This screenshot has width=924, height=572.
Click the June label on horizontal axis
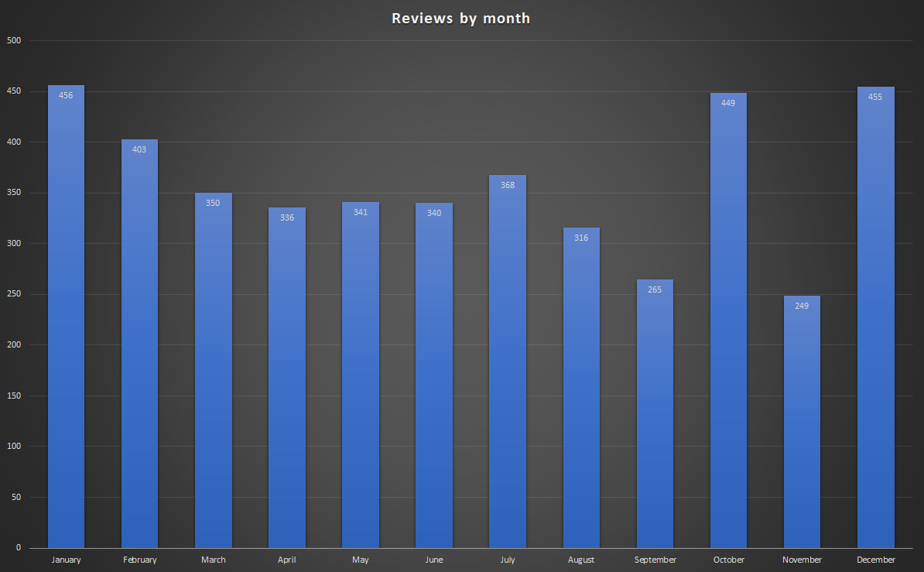pos(434,560)
